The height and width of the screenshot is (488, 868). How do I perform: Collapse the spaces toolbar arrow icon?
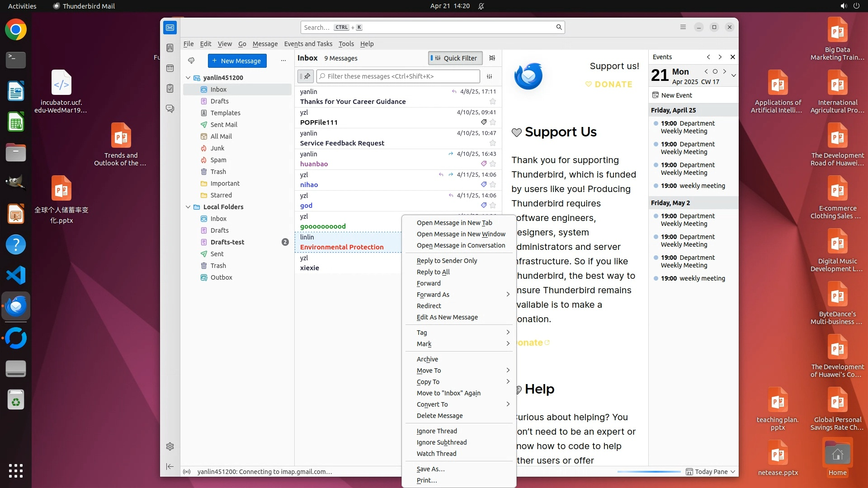tap(170, 466)
